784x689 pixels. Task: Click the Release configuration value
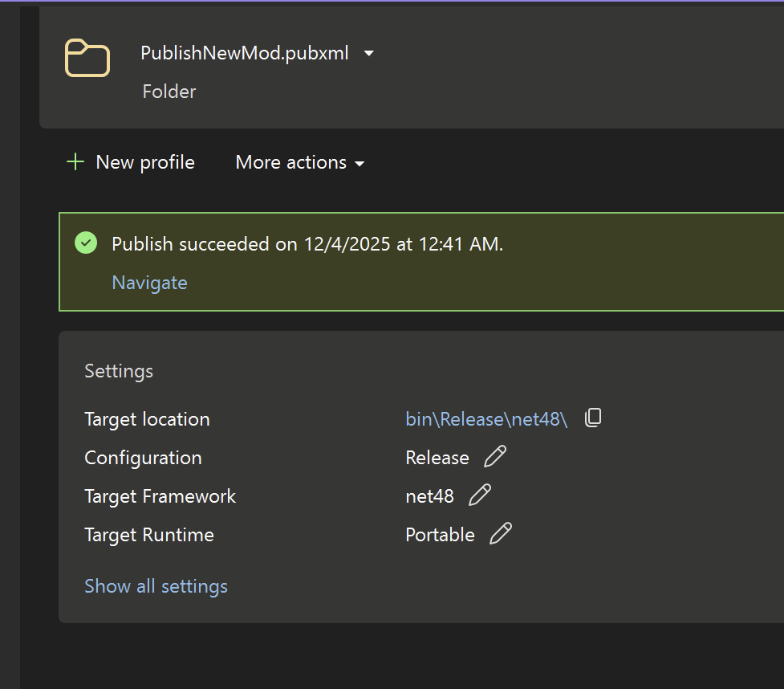click(x=437, y=458)
